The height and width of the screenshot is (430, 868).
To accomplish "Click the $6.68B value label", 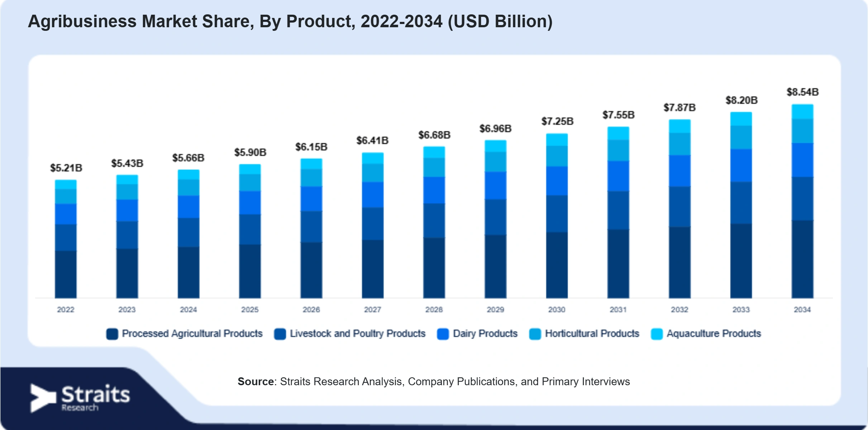I will (434, 135).
